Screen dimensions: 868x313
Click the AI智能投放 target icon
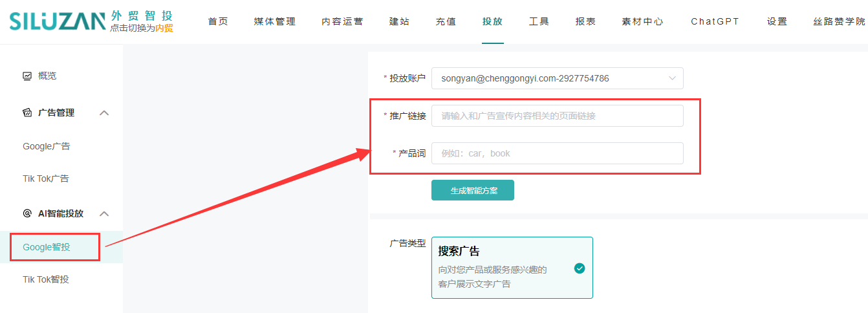pos(27,213)
